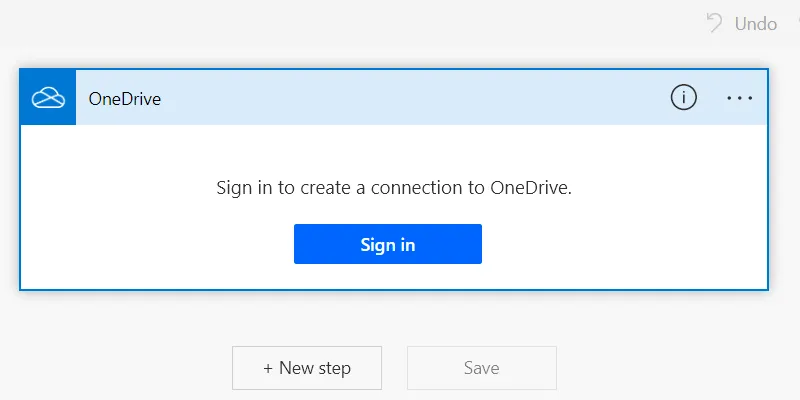Show OneDrive step info via circled i
The image size is (800, 400).
683,97
